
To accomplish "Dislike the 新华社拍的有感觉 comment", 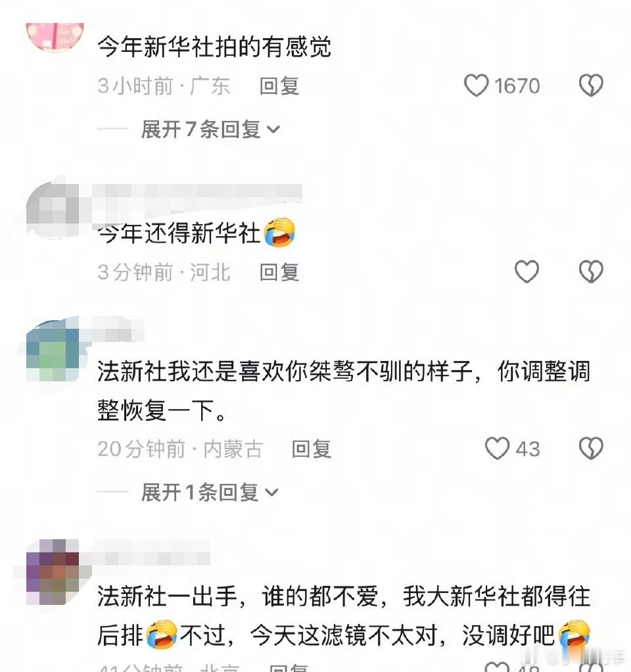I will (x=591, y=85).
